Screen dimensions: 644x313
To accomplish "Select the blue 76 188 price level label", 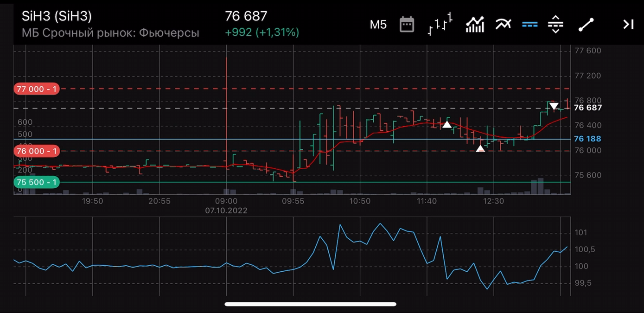I will [x=587, y=139].
